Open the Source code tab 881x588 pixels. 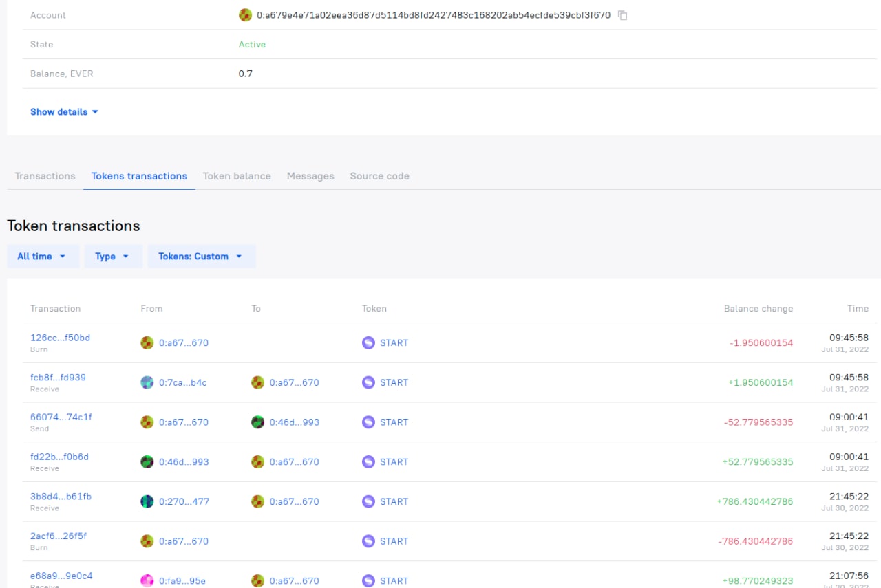pyautogui.click(x=379, y=176)
